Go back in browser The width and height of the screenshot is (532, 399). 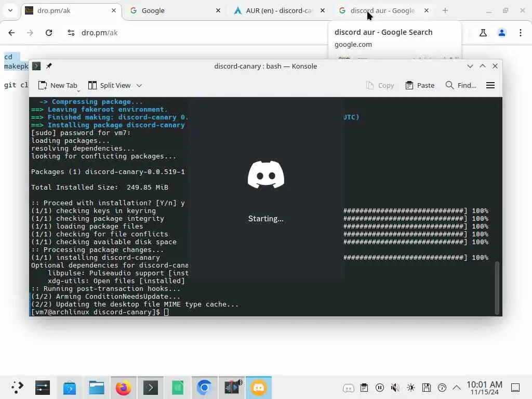(11, 33)
